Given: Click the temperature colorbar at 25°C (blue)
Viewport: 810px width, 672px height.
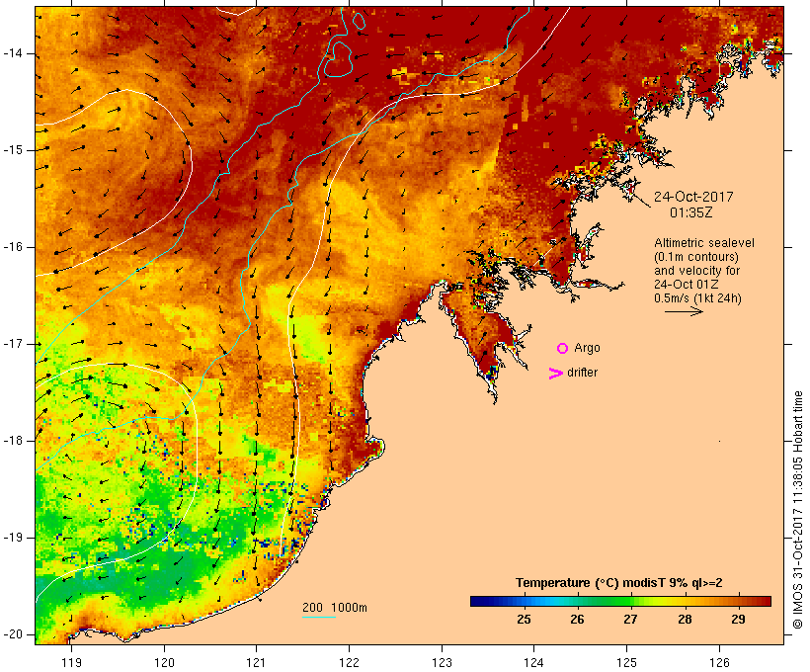Looking at the screenshot, I should tap(524, 601).
